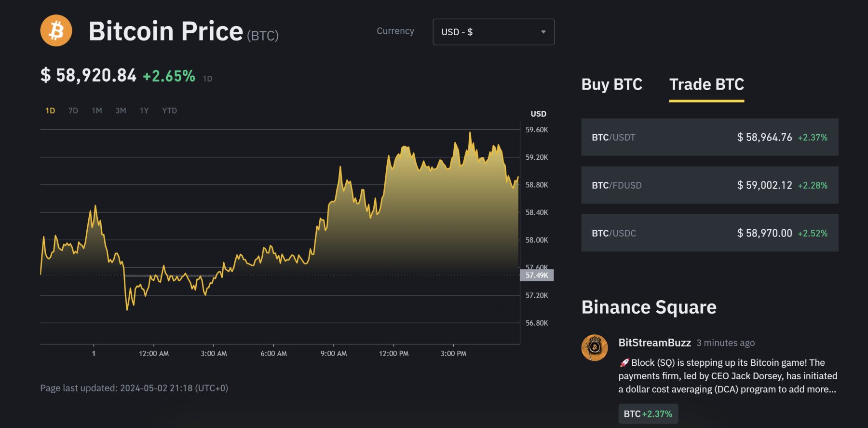
Task: Click the BitStreamBuzz profile avatar
Action: coord(595,348)
